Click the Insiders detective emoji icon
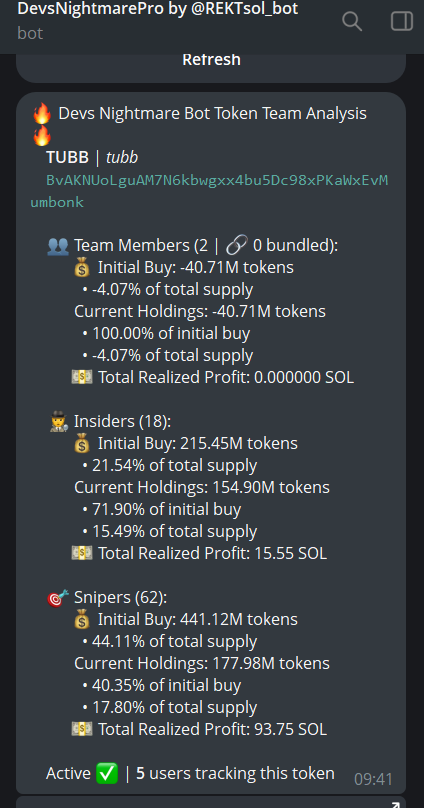 (x=59, y=422)
